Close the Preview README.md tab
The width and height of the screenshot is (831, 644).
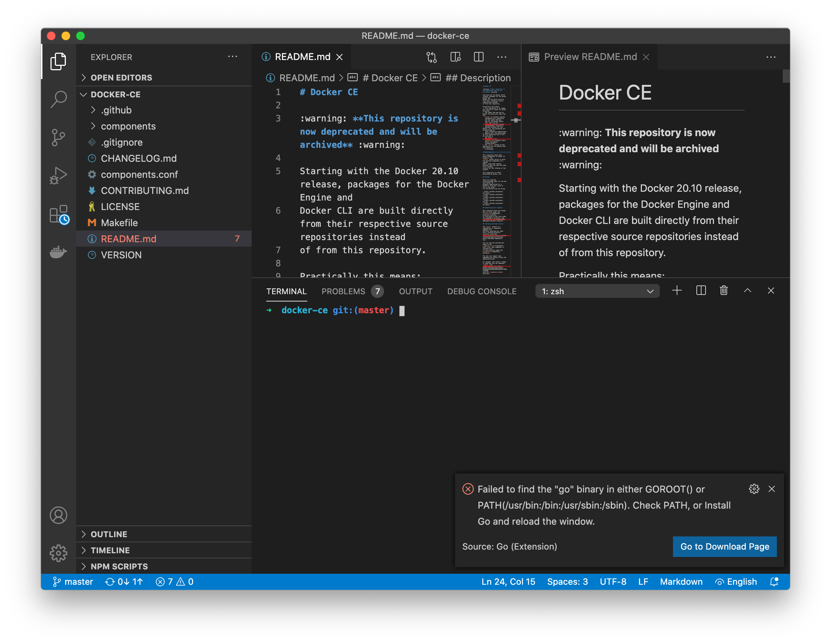tap(646, 57)
